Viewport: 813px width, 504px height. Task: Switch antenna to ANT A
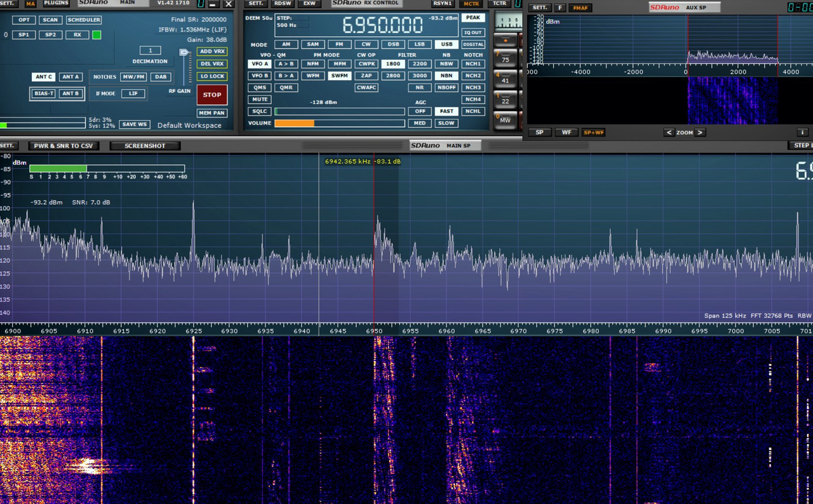71,77
